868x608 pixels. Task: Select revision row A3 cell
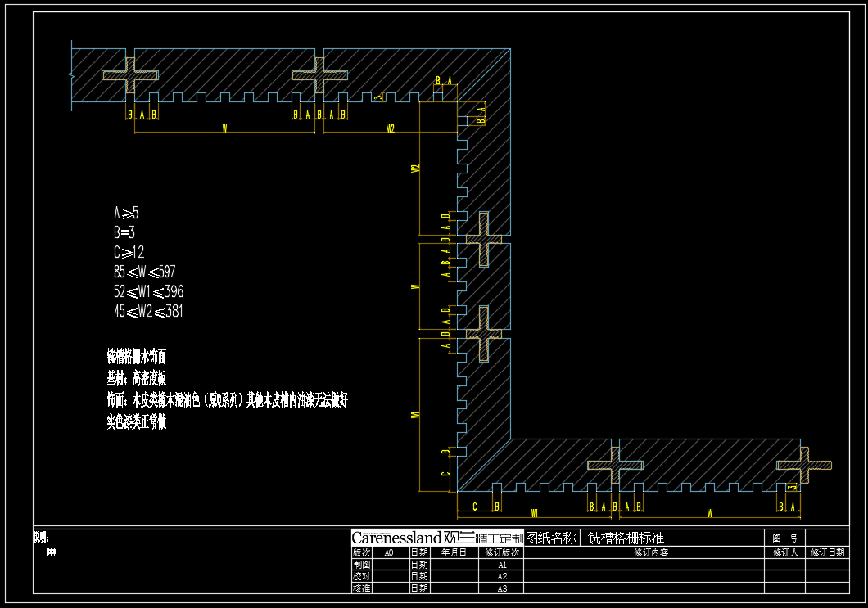(503, 588)
